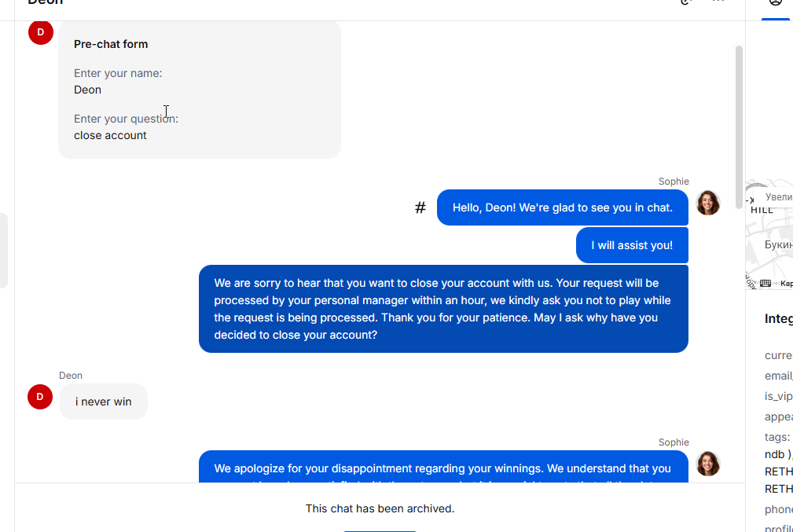Click the Deon name label above "i never win"
Image resolution: width=793 pixels, height=532 pixels.
71,376
